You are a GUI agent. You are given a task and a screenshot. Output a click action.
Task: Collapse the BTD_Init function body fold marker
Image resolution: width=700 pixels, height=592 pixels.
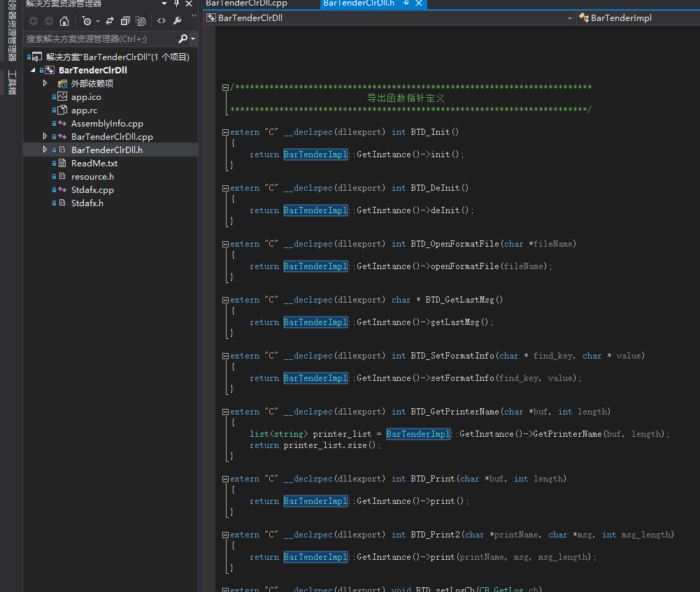point(225,131)
